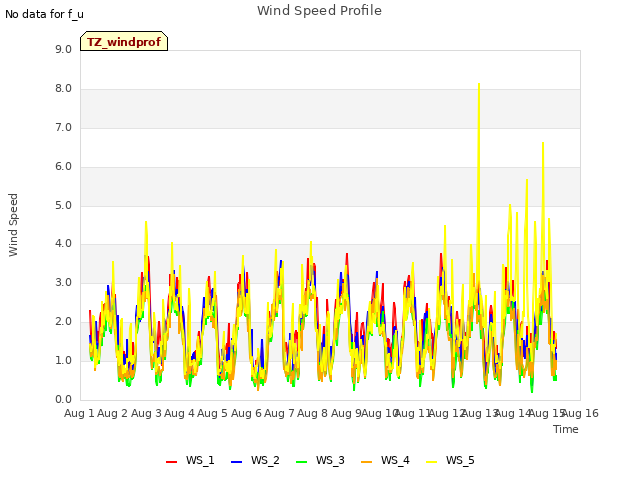Click the 4.0 y-axis tick label

pos(63,244)
